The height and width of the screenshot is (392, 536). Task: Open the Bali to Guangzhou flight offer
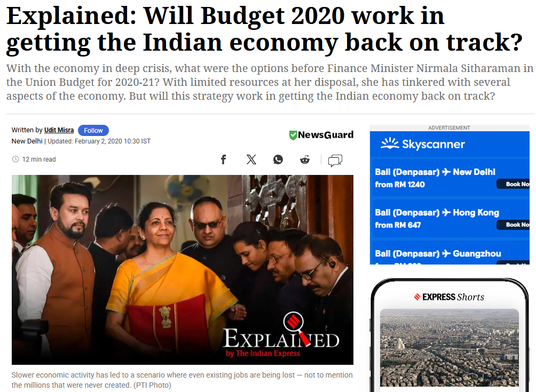438,254
